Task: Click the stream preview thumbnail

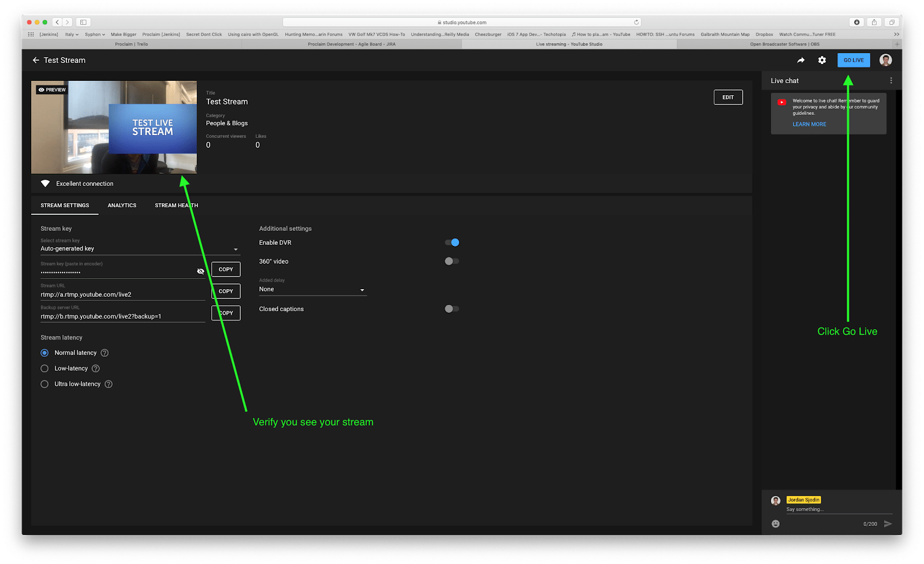Action: [x=114, y=127]
